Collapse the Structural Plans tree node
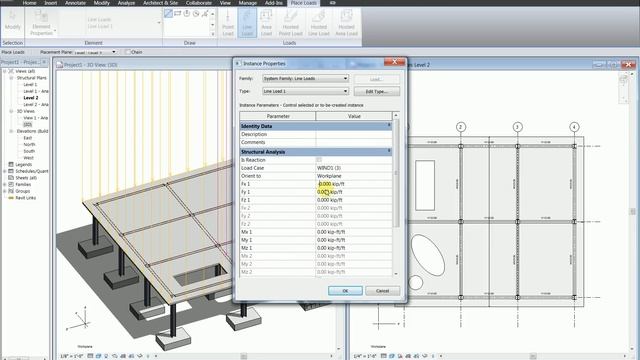 [11, 78]
